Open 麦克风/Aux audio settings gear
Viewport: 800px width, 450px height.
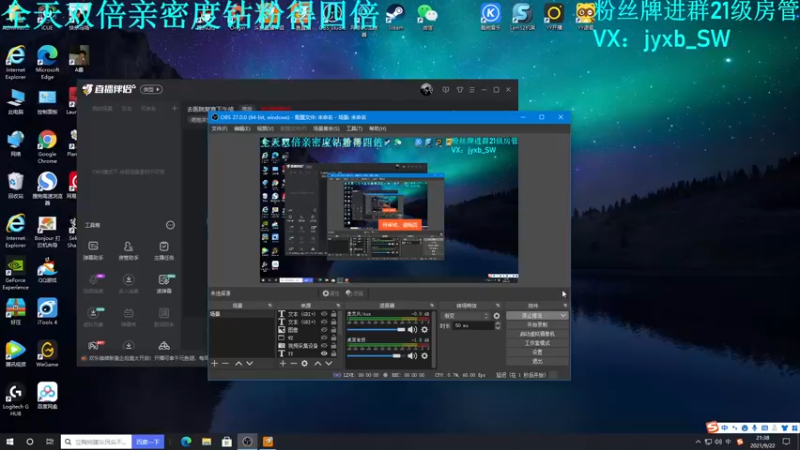424,330
